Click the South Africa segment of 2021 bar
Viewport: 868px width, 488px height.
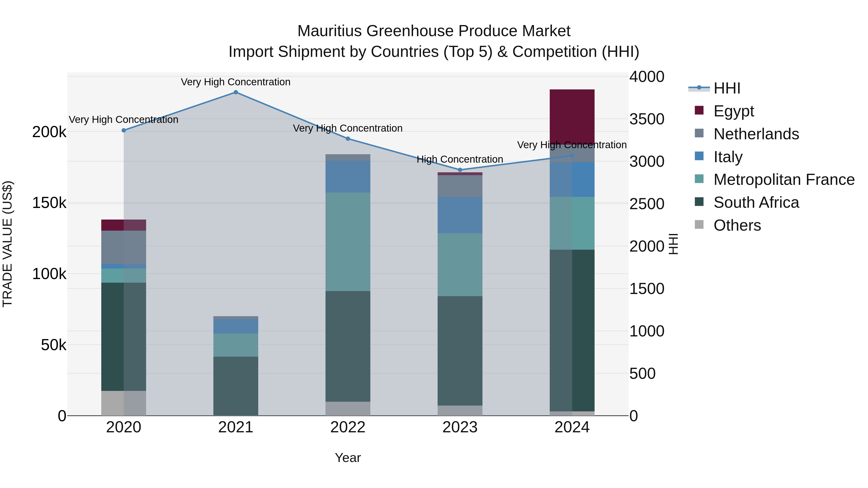(x=236, y=386)
